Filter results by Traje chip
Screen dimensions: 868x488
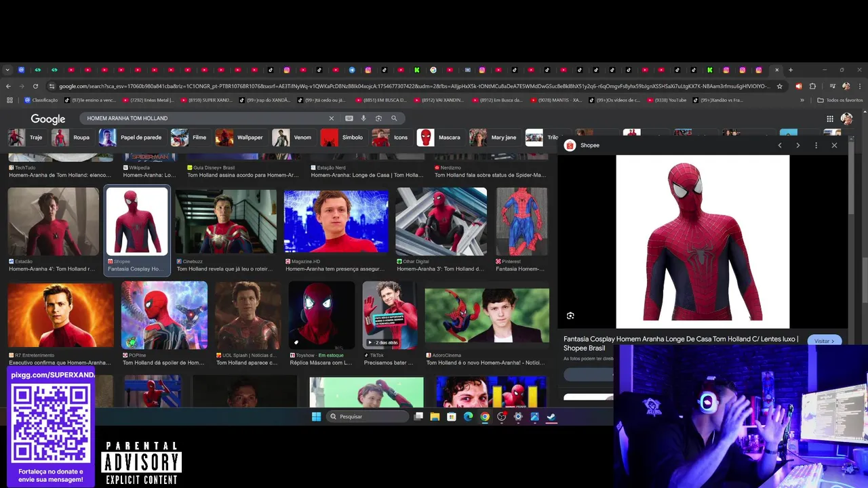pos(26,138)
